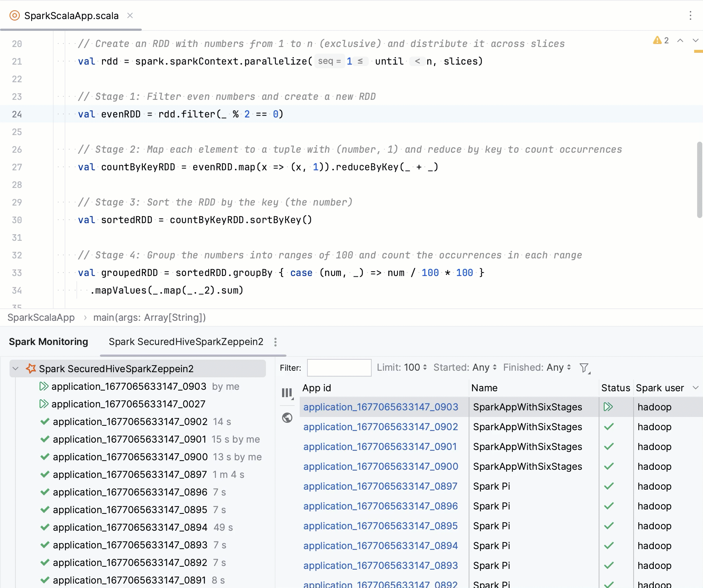Viewport: 703px width, 588px height.
Task: Open application_1677065633147_0893 link in table
Action: [381, 566]
